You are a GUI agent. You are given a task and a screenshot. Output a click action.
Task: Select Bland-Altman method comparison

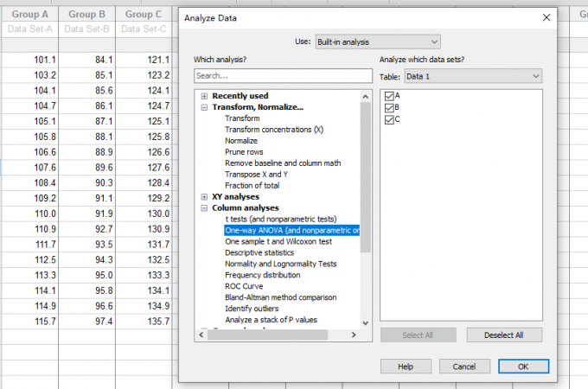pyautogui.click(x=281, y=297)
